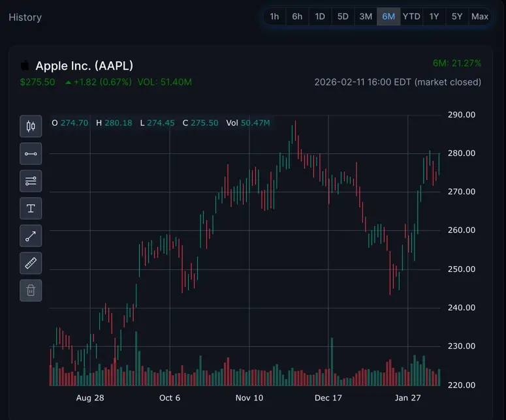Click the 260.00 price axis label
The image size is (506, 420).
[462, 230]
